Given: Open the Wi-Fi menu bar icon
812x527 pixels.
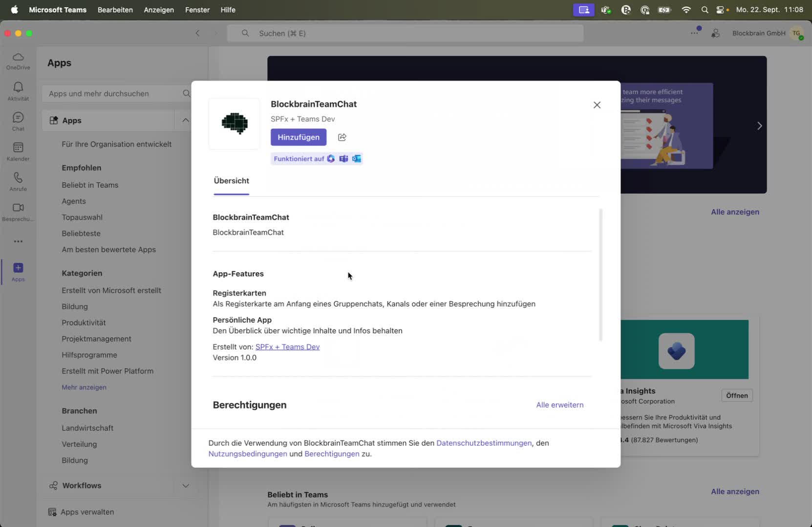Looking at the screenshot, I should [x=686, y=10].
